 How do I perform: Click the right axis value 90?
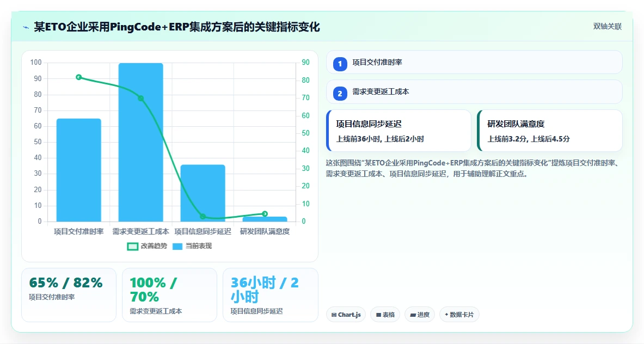click(305, 63)
